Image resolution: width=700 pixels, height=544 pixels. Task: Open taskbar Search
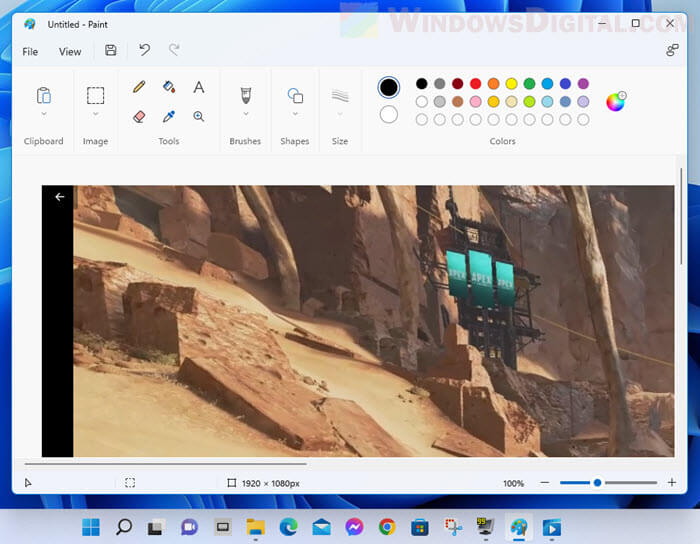pyautogui.click(x=124, y=527)
